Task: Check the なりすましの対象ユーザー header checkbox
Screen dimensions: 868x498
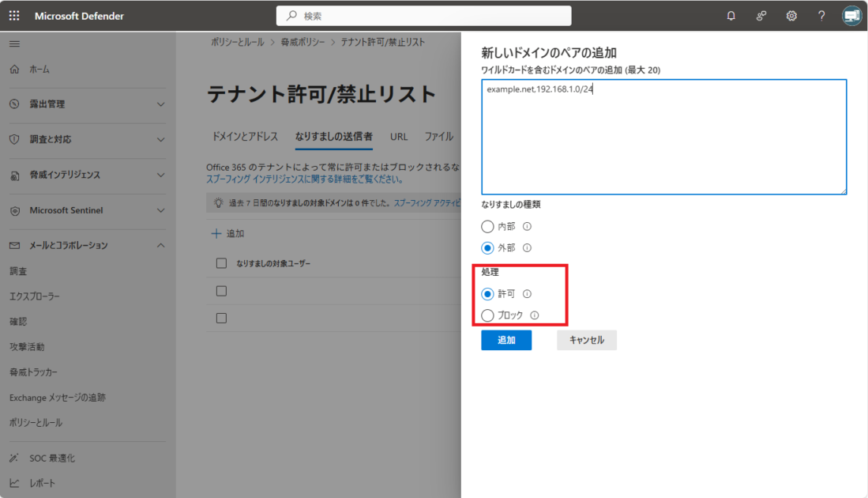Action: 221,263
